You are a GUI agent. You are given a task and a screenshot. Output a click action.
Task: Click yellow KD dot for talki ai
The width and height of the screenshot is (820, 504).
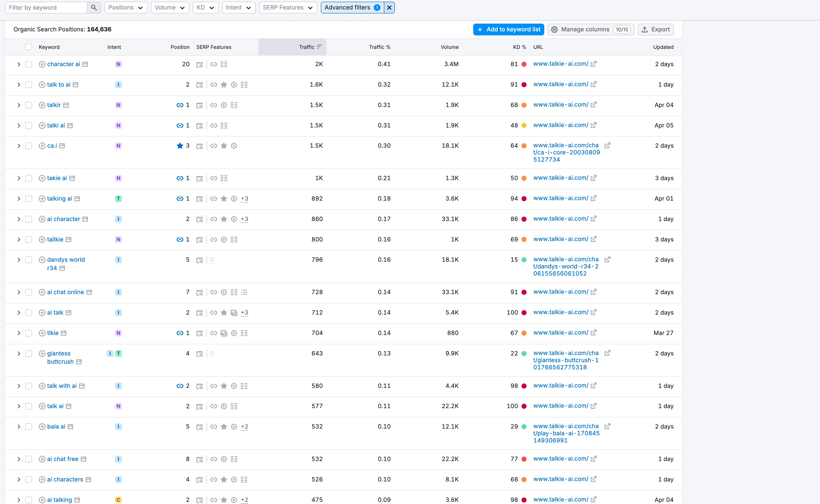(524, 126)
